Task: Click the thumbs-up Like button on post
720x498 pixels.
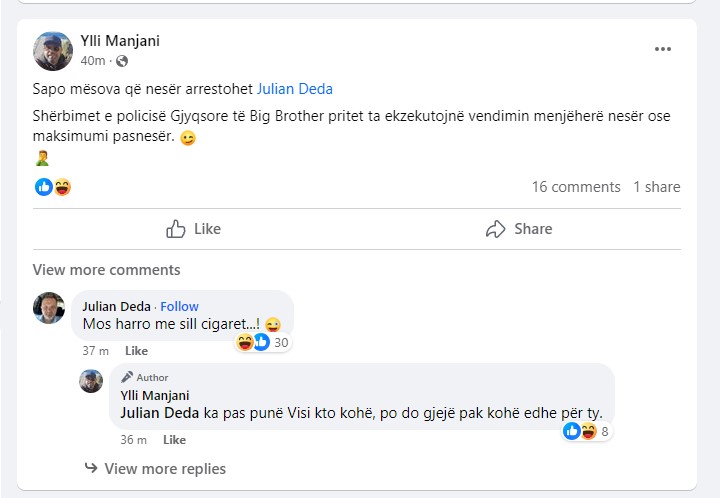Action: coord(193,229)
